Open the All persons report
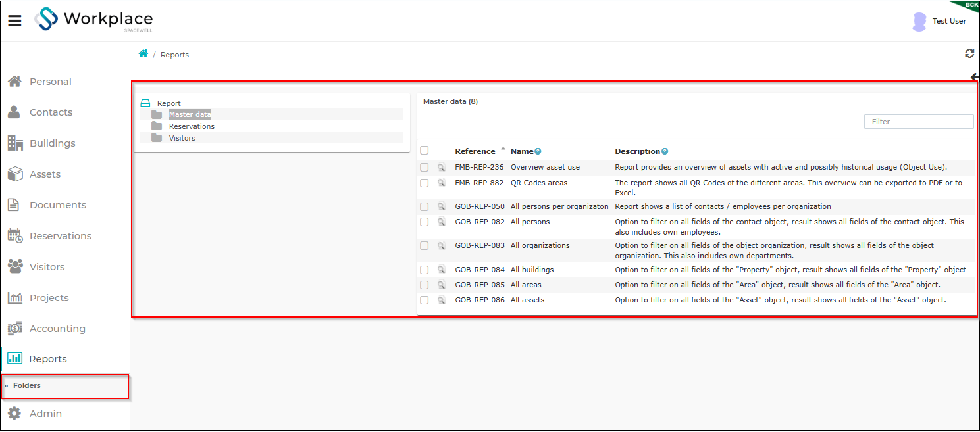This screenshot has width=980, height=432. click(x=530, y=222)
